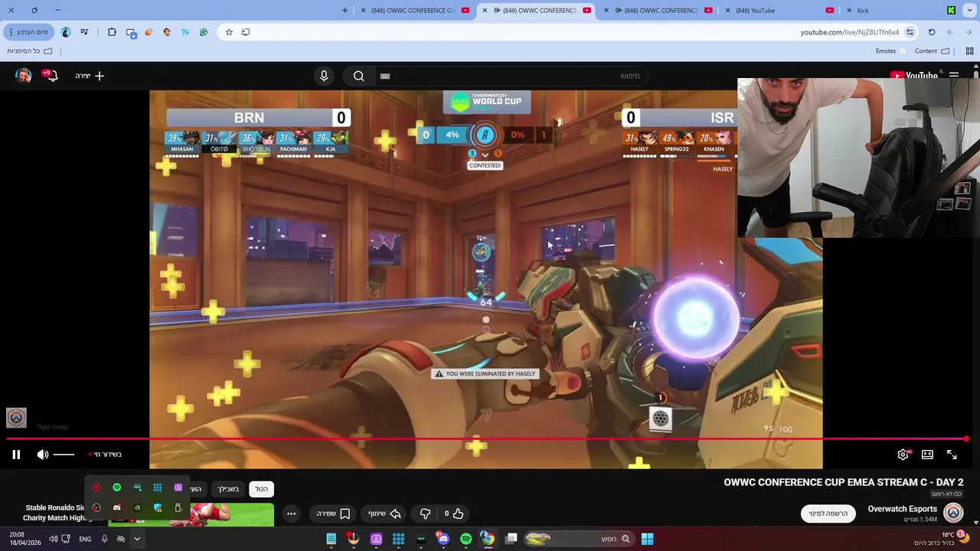Open the 7TV extension icon
This screenshot has height=551, width=980.
coord(185,32)
